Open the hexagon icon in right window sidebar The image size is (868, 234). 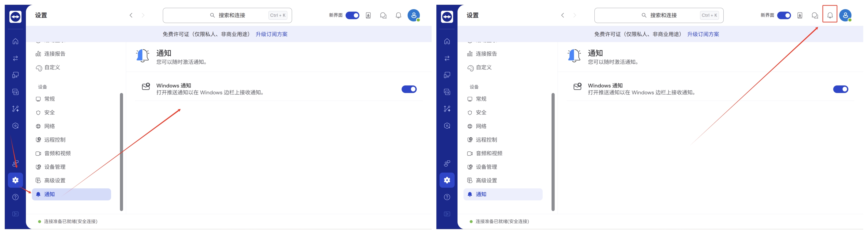[447, 126]
